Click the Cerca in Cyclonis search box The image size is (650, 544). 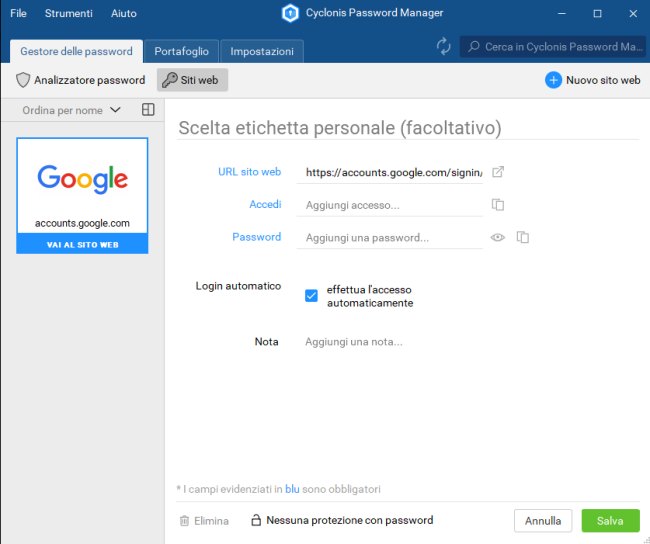click(553, 46)
